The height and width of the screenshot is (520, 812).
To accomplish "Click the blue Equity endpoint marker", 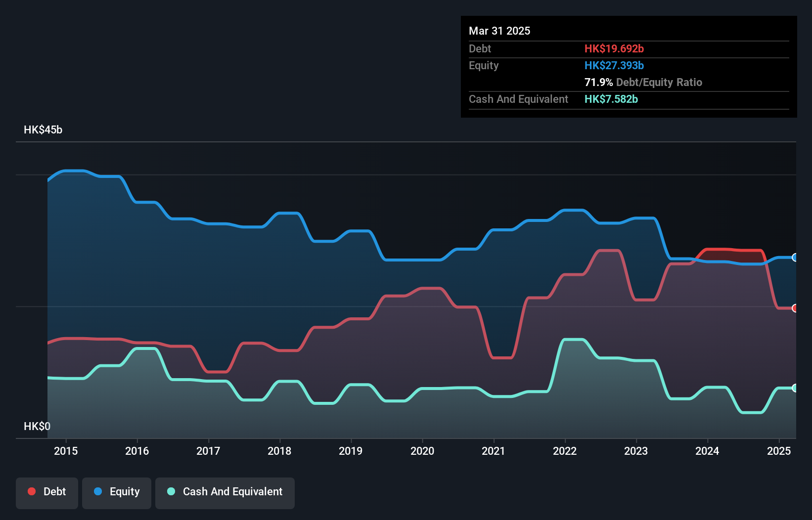I will [795, 258].
